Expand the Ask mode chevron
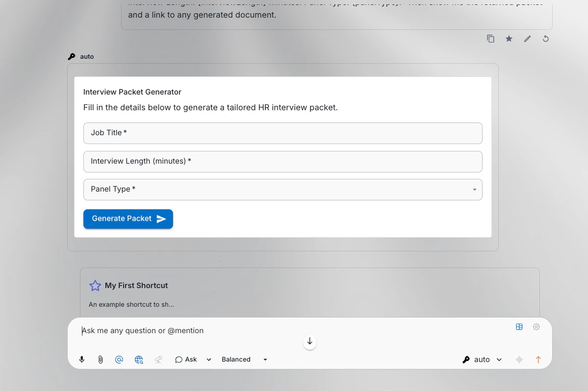This screenshot has width=588, height=391. tap(209, 360)
